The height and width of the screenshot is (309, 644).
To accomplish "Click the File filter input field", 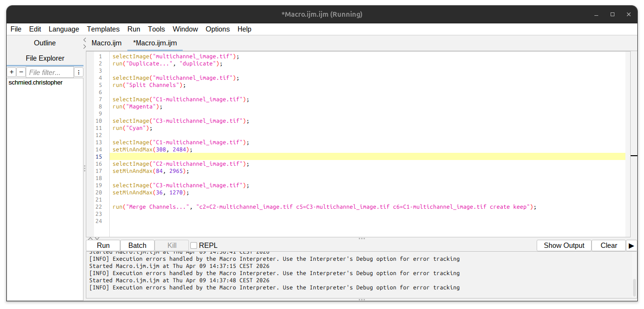I will [50, 73].
